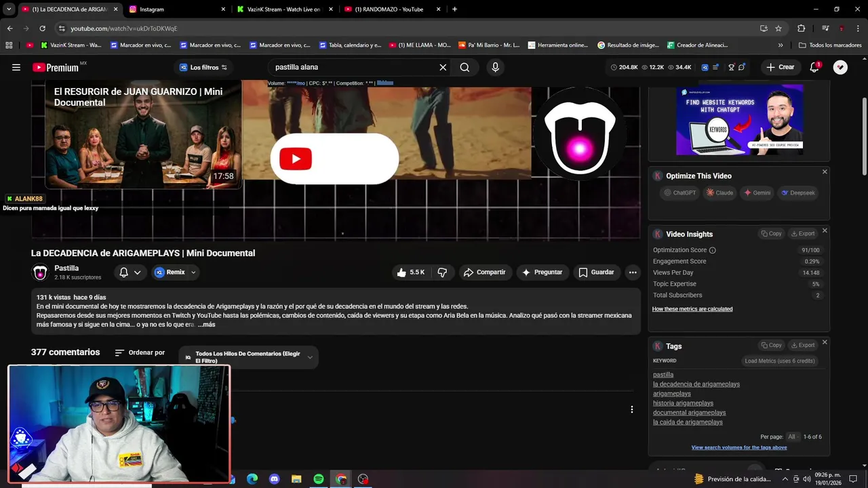Screen dimensions: 868x488
Task: Optimize with Gemini button
Action: [757, 193]
